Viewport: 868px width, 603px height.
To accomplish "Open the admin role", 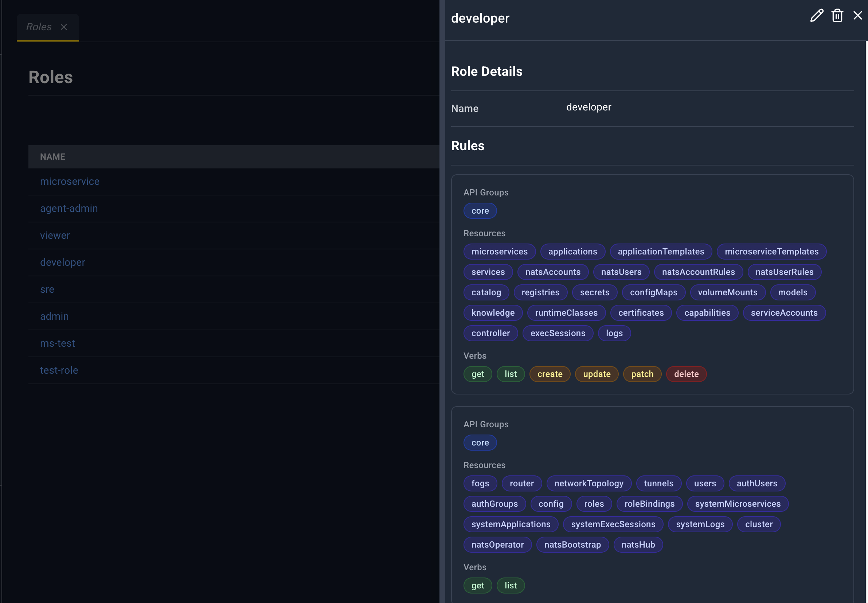I will pos(54,316).
